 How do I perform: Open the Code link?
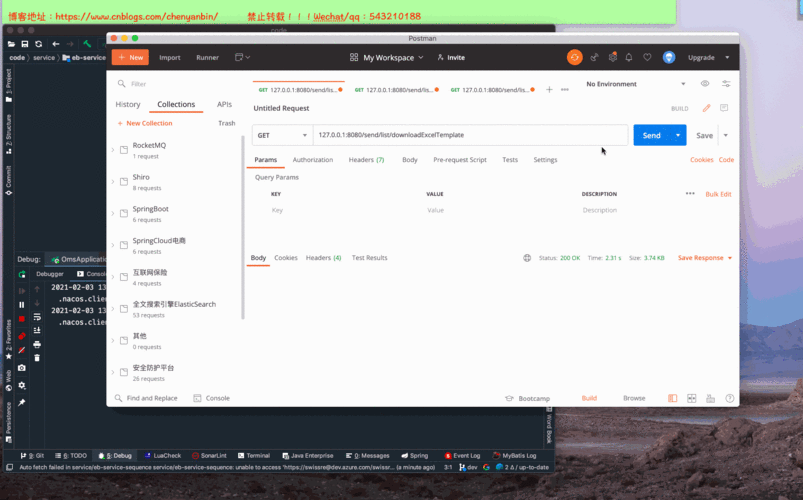tap(726, 160)
